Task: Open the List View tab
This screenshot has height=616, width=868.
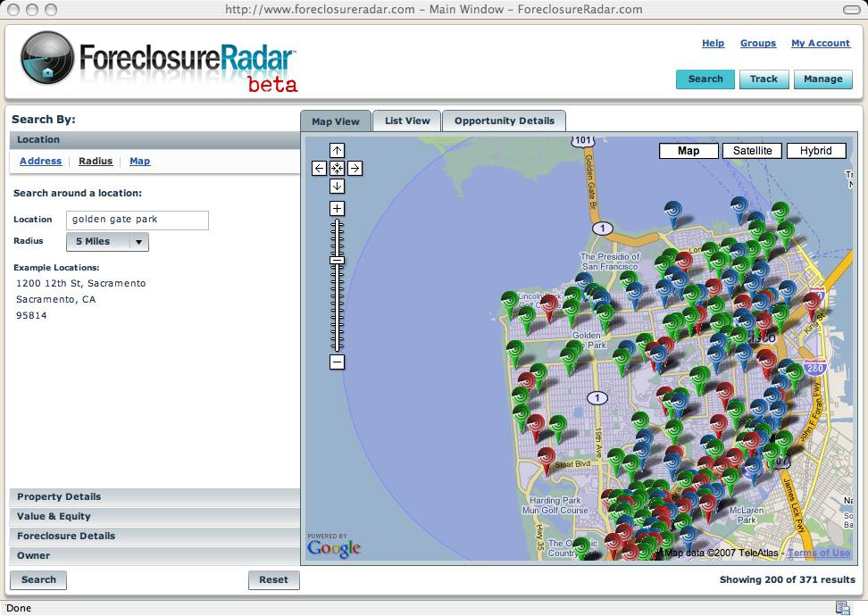Action: click(407, 121)
